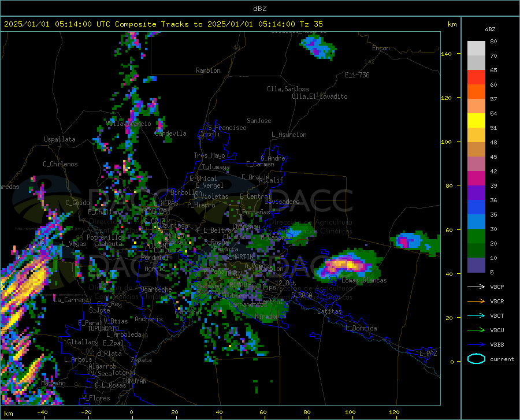The height and width of the screenshot is (420, 520).
Task: Pick the magenta 39 dBZ swatch
Action: (476, 179)
